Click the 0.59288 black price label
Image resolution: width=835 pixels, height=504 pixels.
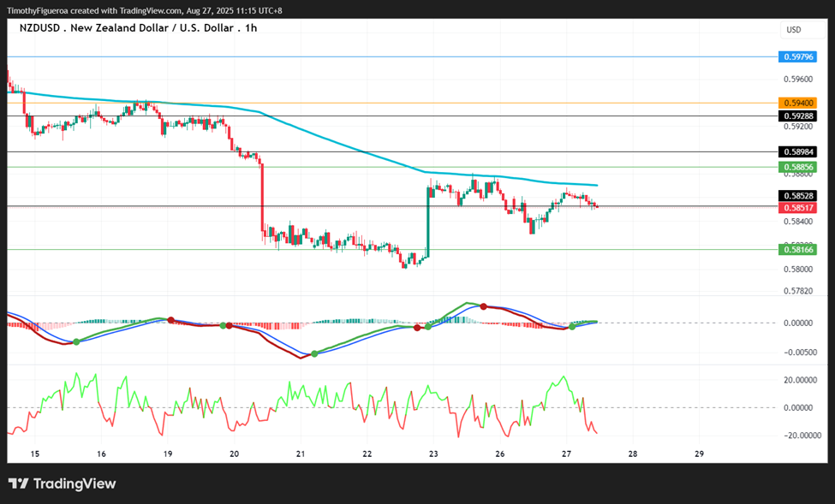click(x=797, y=116)
